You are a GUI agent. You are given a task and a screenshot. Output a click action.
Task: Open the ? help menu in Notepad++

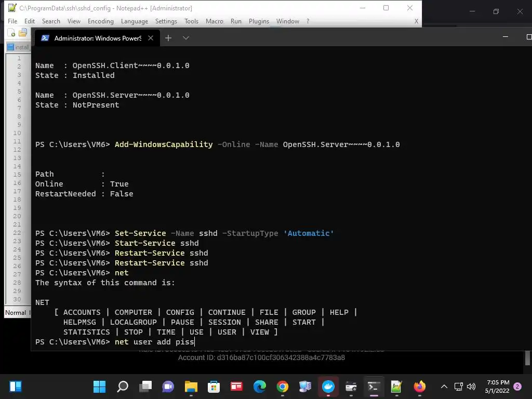[308, 21]
